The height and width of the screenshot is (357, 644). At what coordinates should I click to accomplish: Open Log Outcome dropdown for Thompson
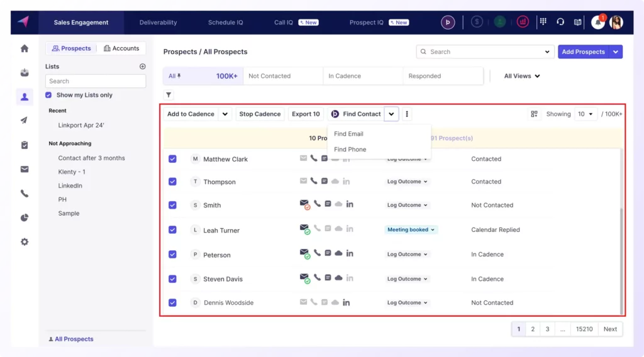(407, 182)
